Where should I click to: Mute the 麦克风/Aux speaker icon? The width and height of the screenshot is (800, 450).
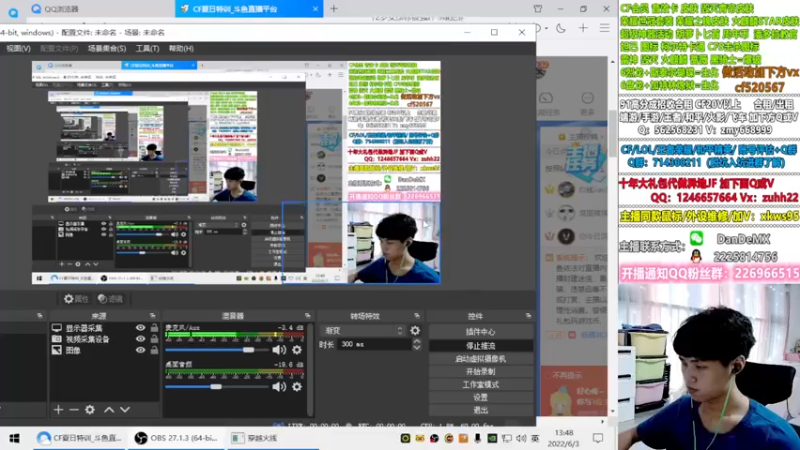click(279, 350)
